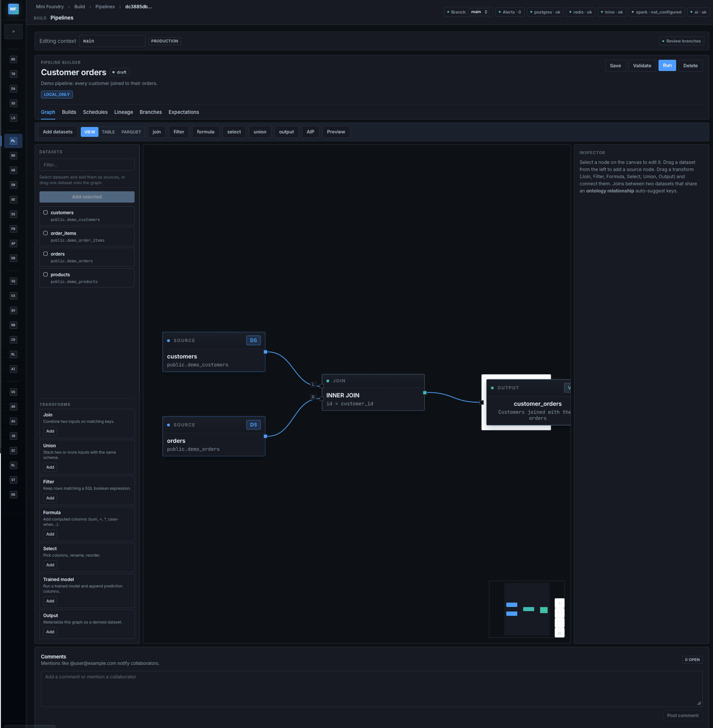Click the DS badge on customers node
Screen dimensions: 713x728
tap(253, 341)
